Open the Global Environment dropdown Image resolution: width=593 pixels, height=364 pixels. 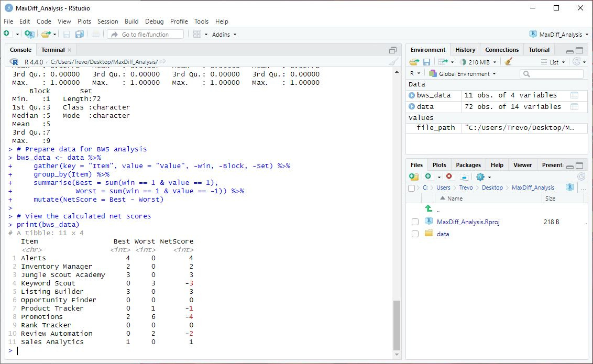click(x=462, y=74)
